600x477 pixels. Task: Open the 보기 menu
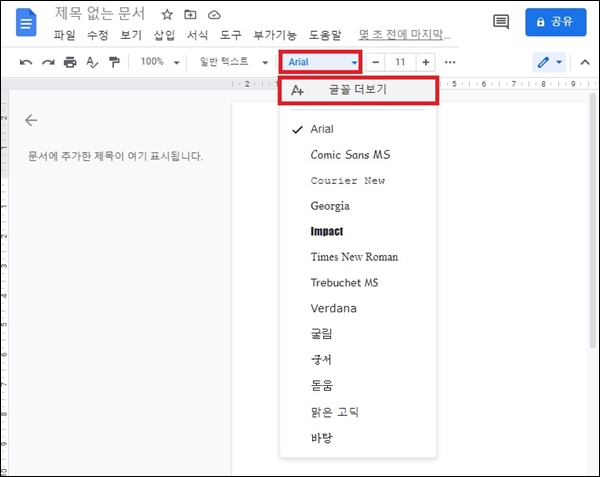coord(131,35)
